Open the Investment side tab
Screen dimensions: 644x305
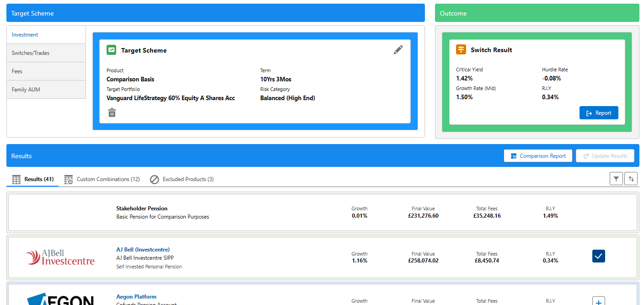click(46, 35)
